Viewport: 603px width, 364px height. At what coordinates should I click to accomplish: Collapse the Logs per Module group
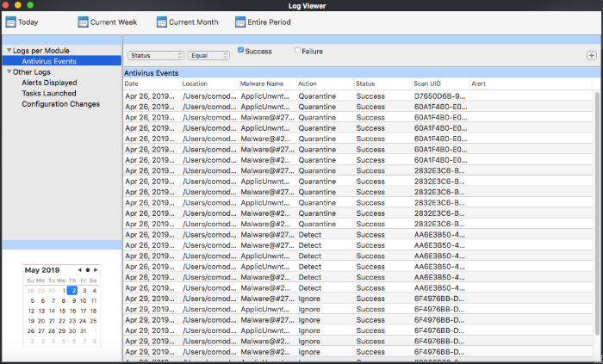tap(9, 50)
